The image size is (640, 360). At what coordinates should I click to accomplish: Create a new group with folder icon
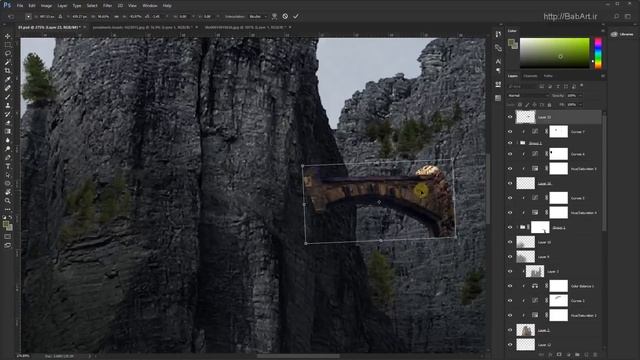click(x=577, y=355)
